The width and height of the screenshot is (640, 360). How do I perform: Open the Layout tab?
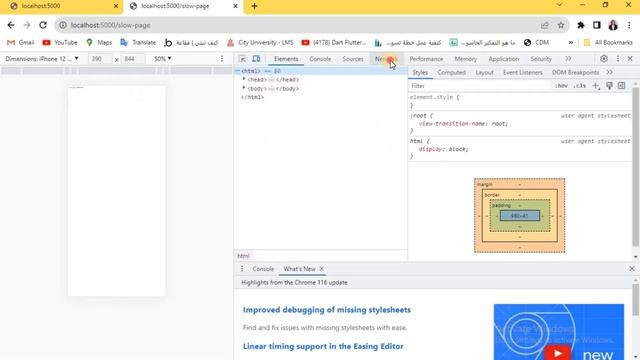(484, 72)
